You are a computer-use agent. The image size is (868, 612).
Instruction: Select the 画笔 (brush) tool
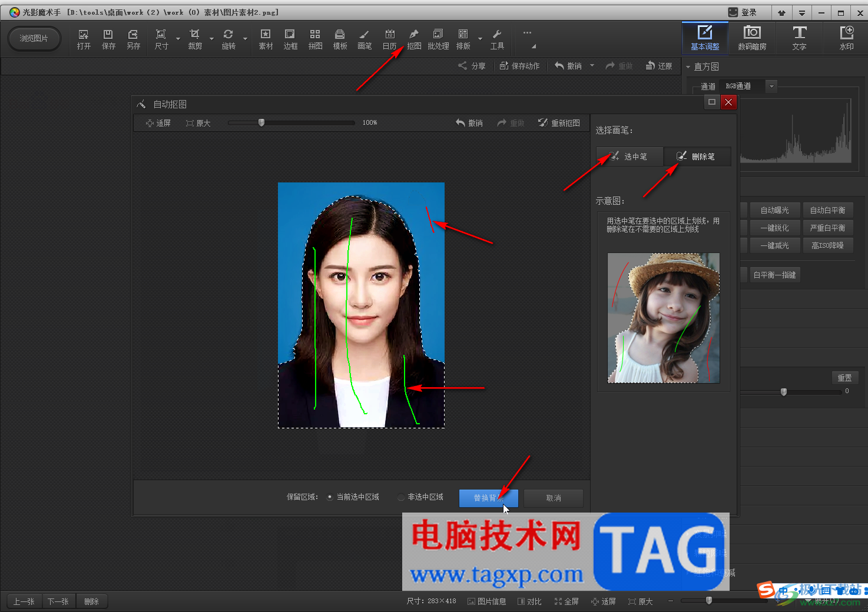click(365, 39)
